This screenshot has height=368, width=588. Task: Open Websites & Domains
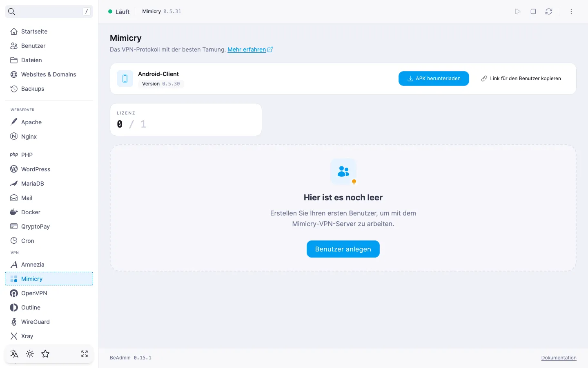[49, 74]
